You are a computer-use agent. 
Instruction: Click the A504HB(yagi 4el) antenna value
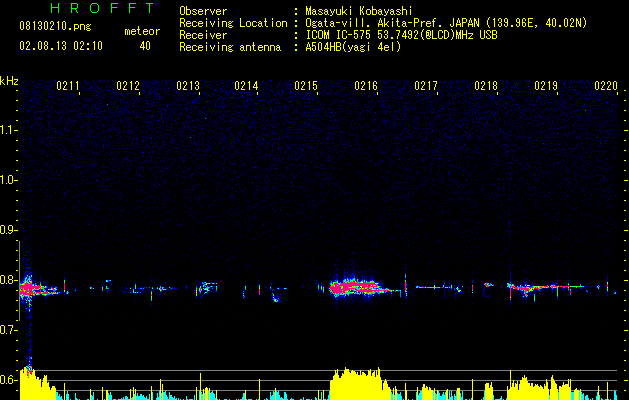353,47
